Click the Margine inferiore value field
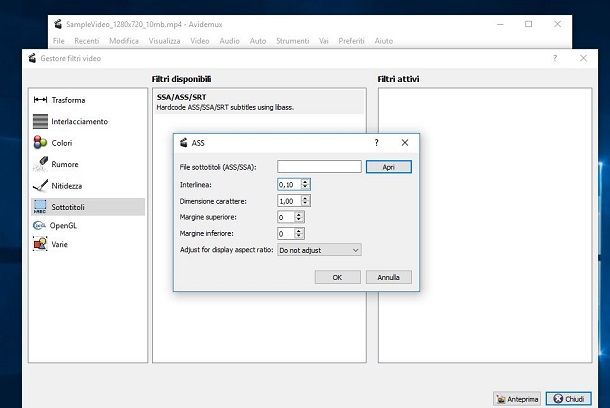Screen dimensions: 610x408 click(286, 234)
